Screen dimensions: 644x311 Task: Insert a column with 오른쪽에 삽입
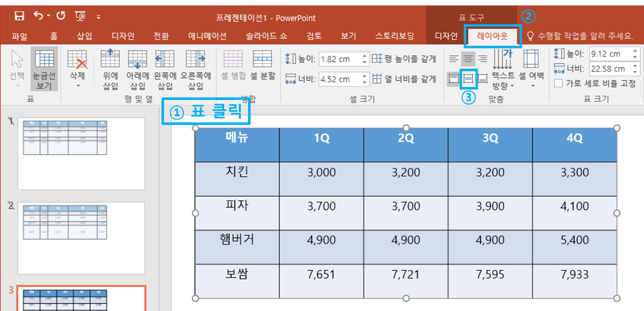tap(196, 69)
